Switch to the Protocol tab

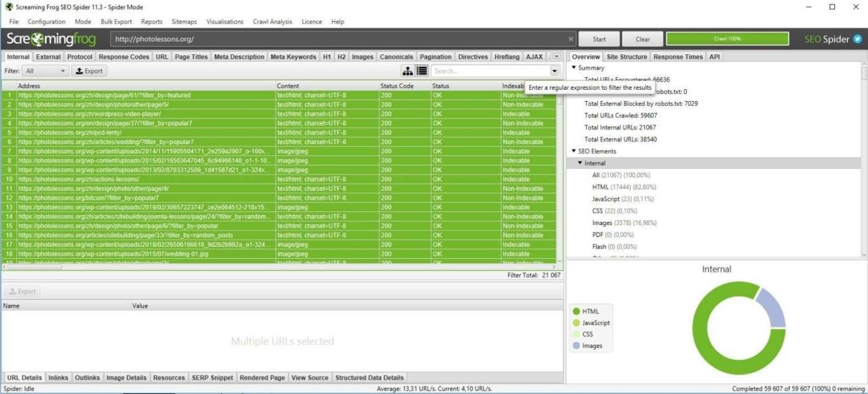[80, 57]
